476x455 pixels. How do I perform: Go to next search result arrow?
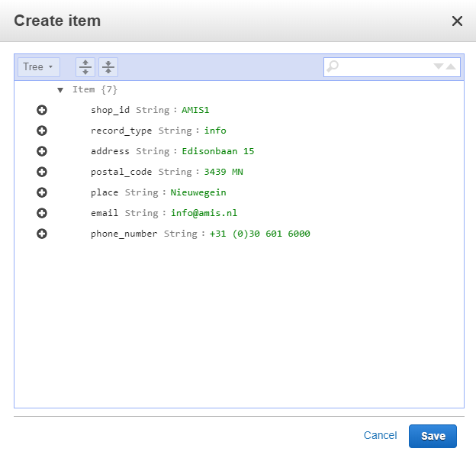tap(439, 67)
